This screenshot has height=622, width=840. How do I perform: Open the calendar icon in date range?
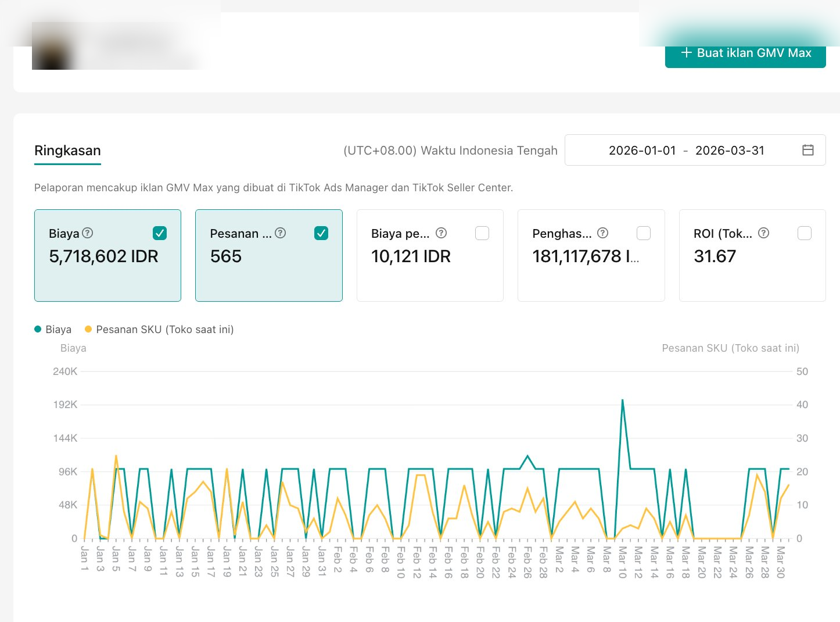click(808, 150)
